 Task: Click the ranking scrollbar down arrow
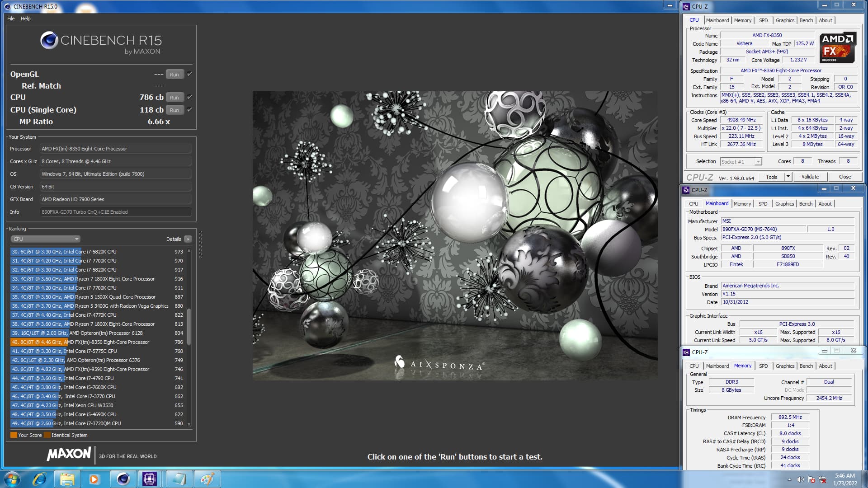(x=189, y=424)
